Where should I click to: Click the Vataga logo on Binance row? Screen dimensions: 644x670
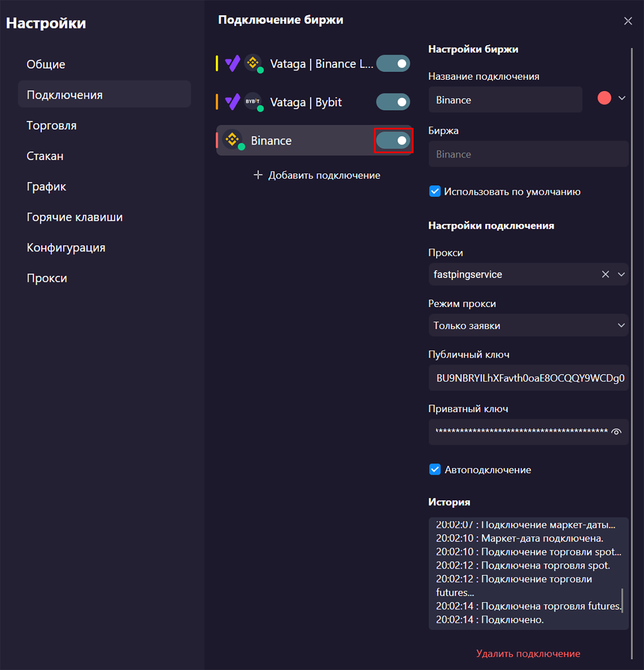pyautogui.click(x=233, y=64)
